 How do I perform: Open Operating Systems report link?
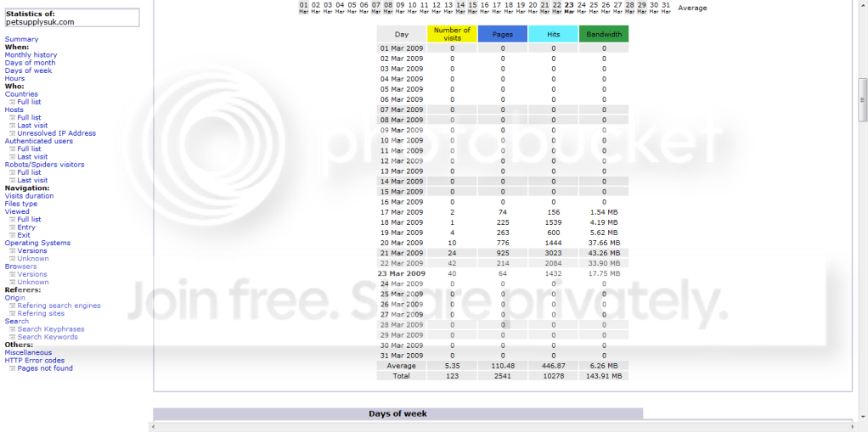point(37,243)
